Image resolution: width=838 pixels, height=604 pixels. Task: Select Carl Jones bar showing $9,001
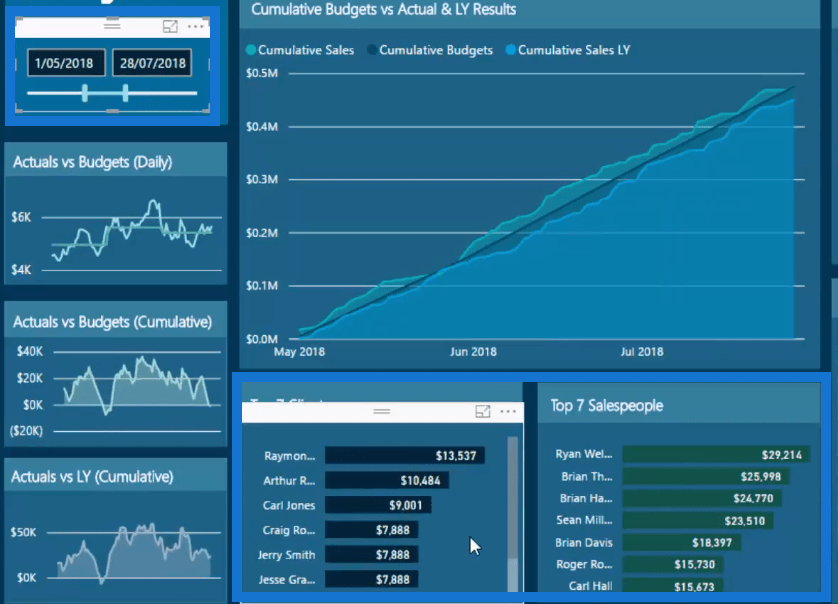[x=378, y=505]
